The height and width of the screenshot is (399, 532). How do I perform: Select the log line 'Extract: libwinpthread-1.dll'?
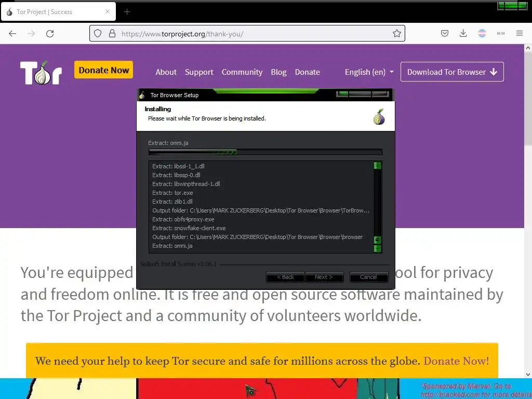coord(187,184)
